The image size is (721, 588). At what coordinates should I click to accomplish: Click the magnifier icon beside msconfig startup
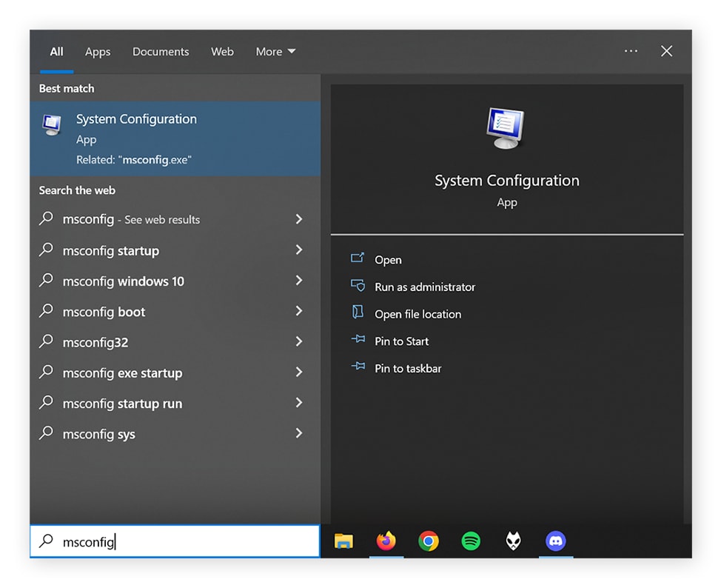pyautogui.click(x=46, y=250)
